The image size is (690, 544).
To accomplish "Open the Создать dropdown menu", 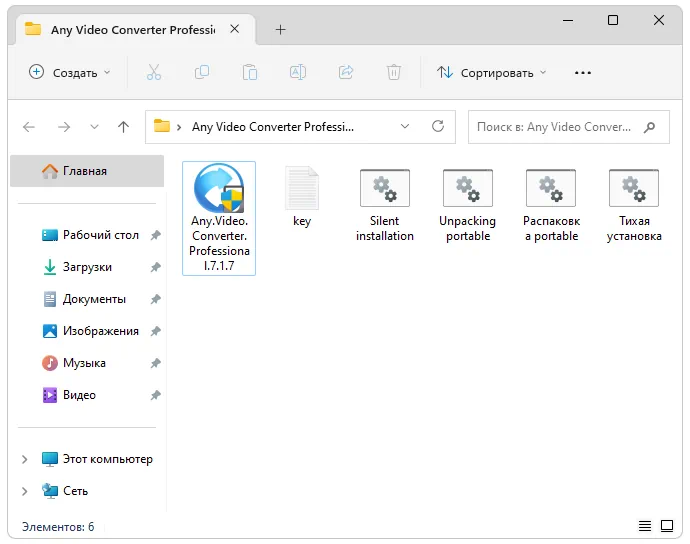I will coord(69,72).
